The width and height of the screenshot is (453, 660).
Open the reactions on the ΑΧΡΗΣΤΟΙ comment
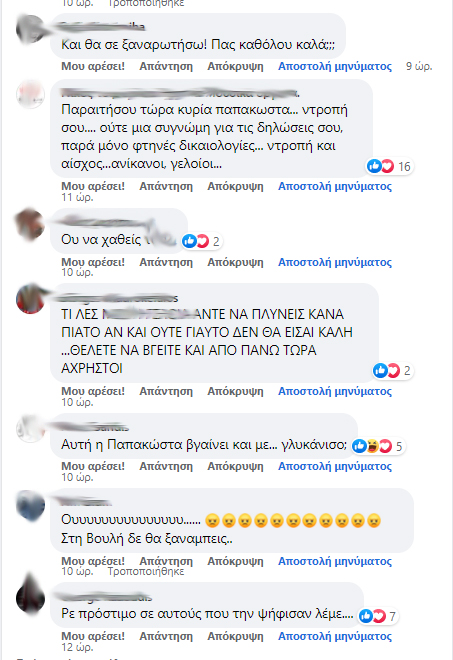pyautogui.click(x=392, y=370)
